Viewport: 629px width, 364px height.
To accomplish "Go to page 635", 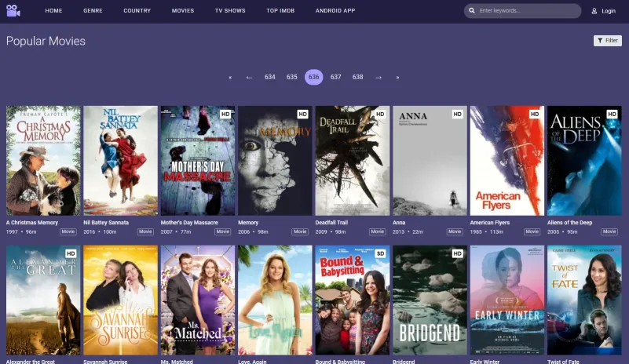I will coord(291,77).
